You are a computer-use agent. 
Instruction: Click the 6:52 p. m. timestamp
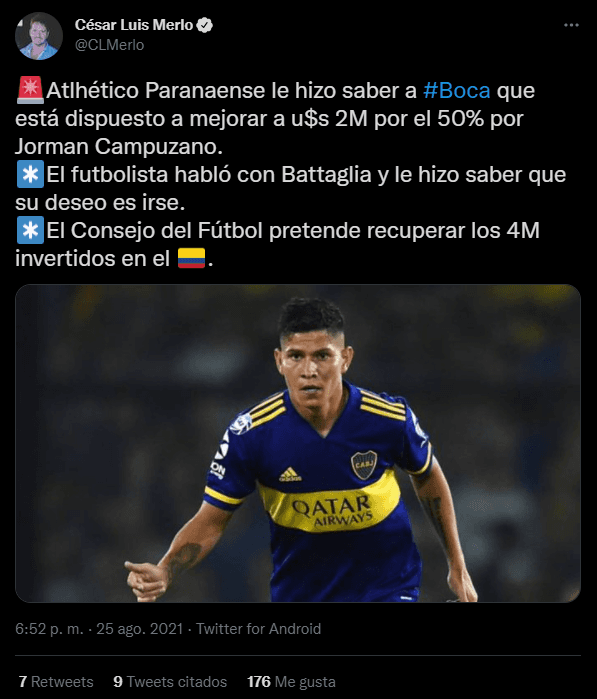pyautogui.click(x=49, y=629)
